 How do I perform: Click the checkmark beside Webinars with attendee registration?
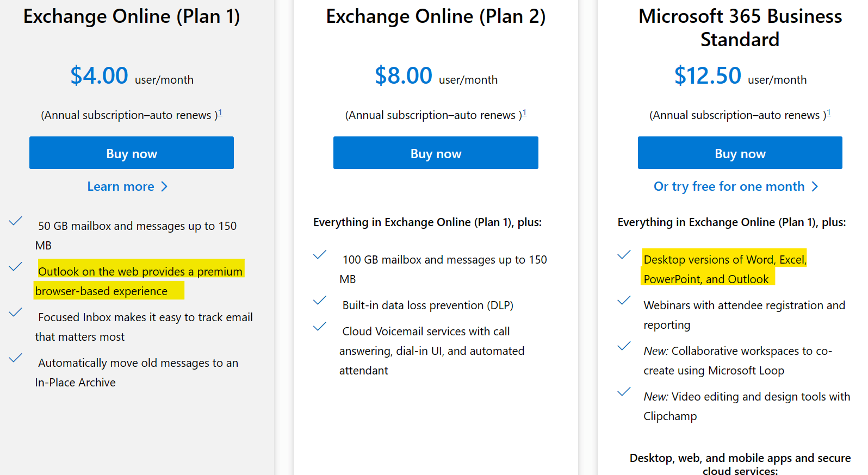tap(624, 300)
